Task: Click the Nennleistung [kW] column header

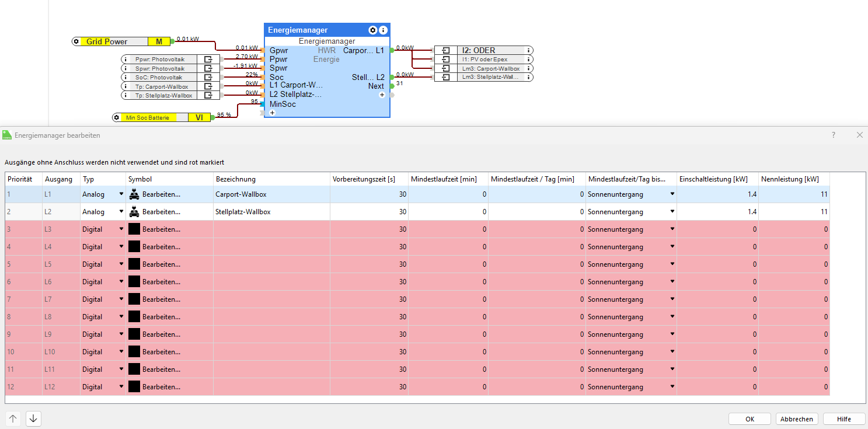Action: [x=794, y=179]
